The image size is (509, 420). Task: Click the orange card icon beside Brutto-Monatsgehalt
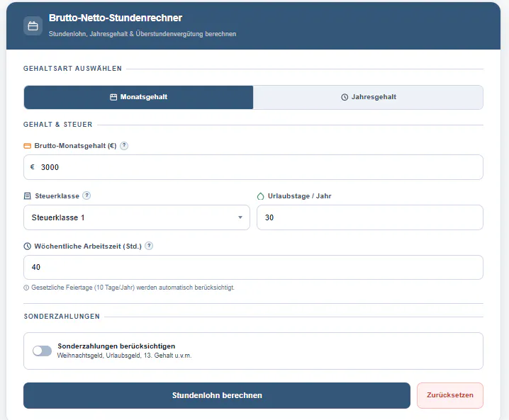tap(28, 146)
